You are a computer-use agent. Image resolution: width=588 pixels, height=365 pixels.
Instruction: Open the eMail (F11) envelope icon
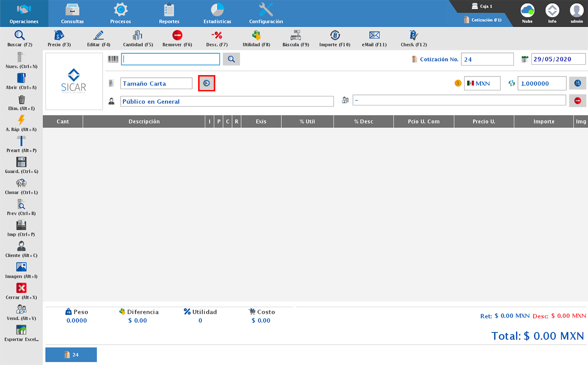374,36
